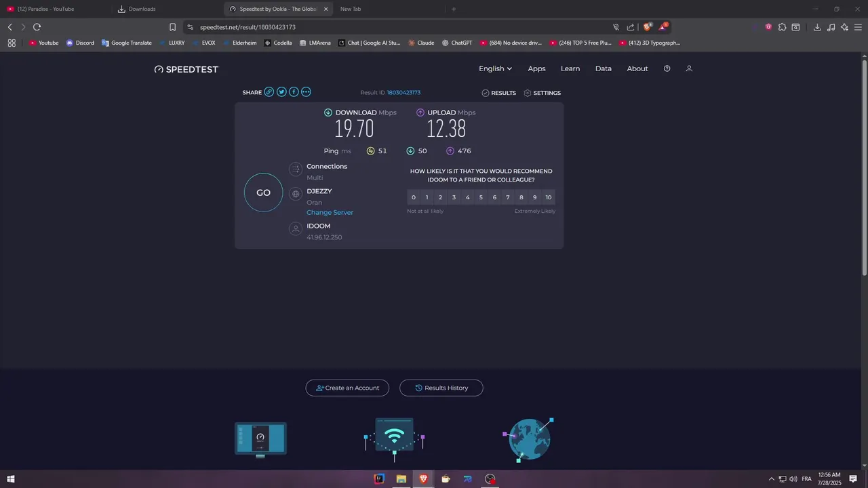
Task: Open SETTINGS for the speed test
Action: pos(542,93)
